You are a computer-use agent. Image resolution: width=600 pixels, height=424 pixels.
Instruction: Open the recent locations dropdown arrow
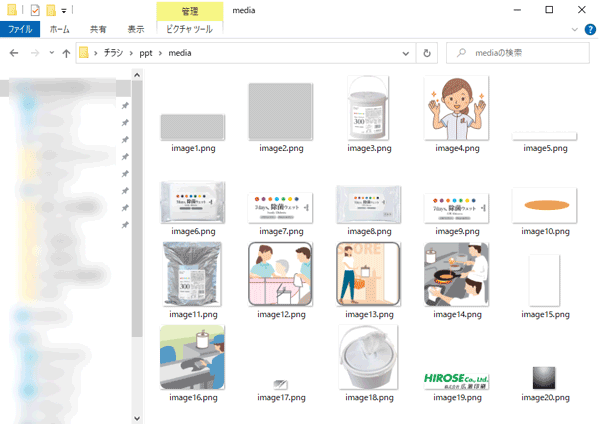50,53
